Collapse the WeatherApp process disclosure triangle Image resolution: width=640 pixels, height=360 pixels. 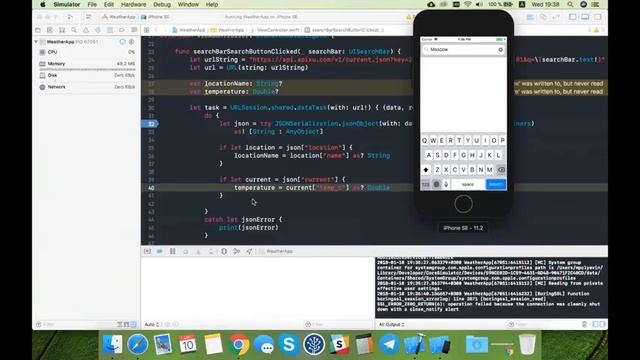point(36,42)
